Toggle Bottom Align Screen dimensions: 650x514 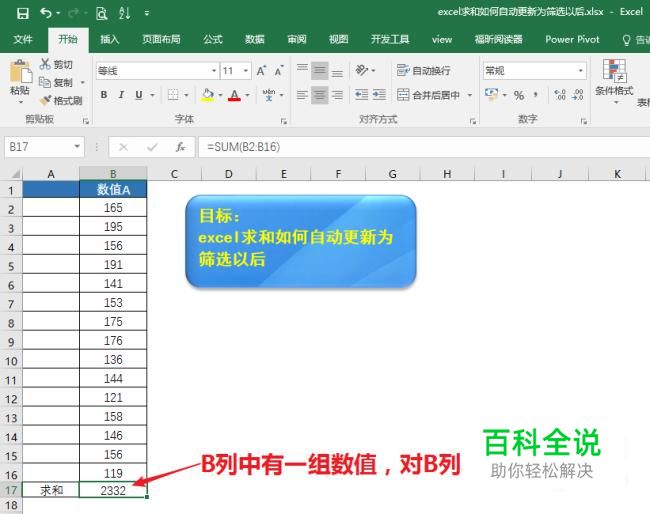(337, 71)
